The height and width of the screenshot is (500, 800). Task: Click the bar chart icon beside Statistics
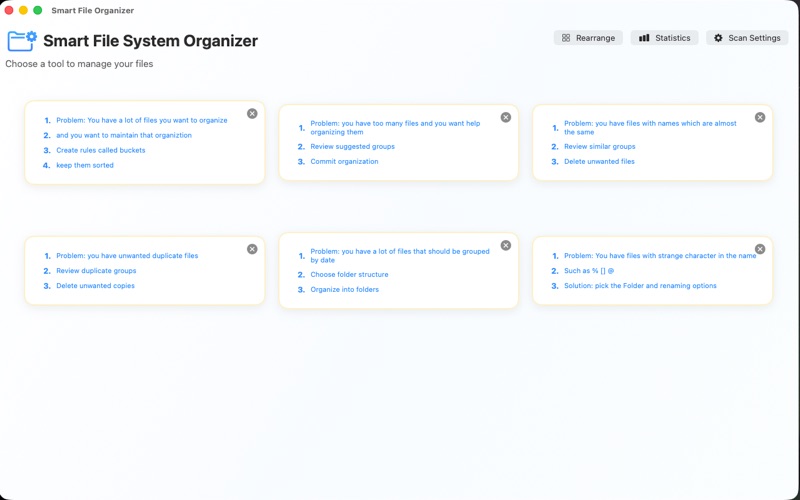(644, 38)
